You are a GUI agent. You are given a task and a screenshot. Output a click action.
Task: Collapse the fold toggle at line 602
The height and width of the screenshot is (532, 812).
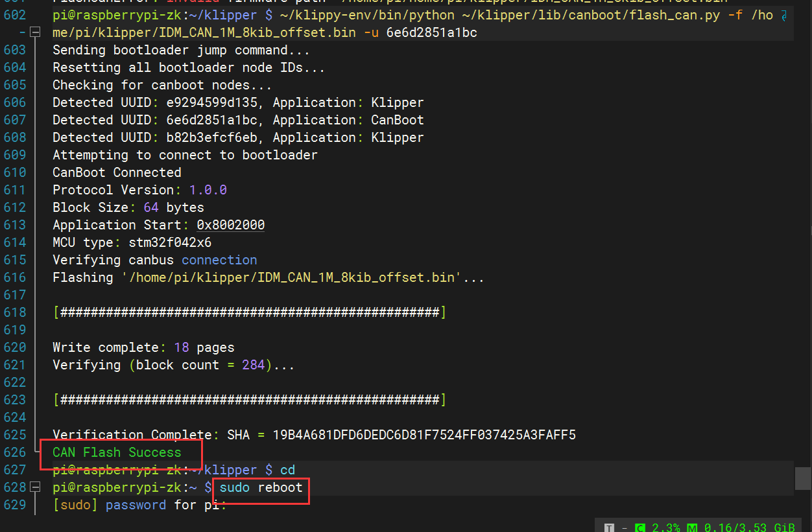point(35,32)
